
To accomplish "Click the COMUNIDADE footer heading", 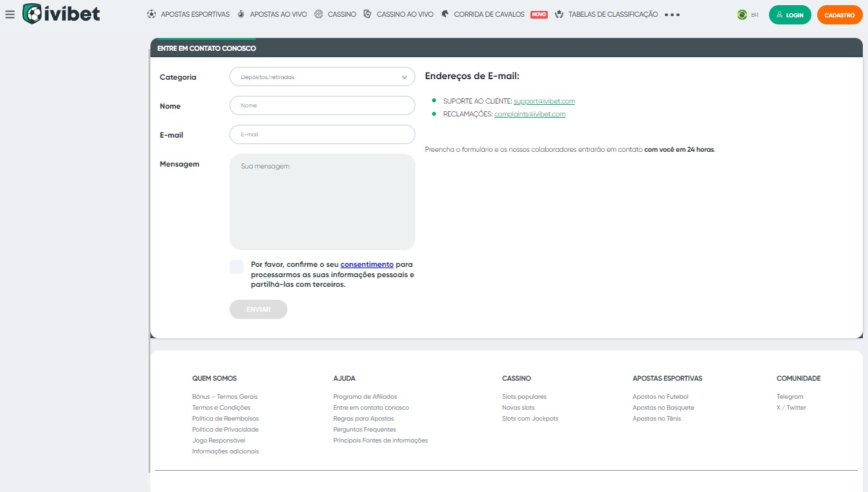I will pyautogui.click(x=799, y=378).
